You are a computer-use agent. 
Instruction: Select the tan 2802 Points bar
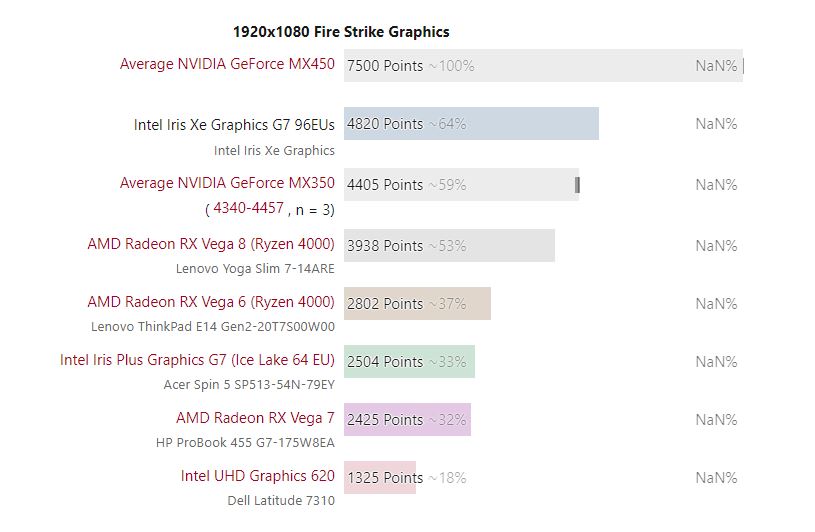(417, 303)
